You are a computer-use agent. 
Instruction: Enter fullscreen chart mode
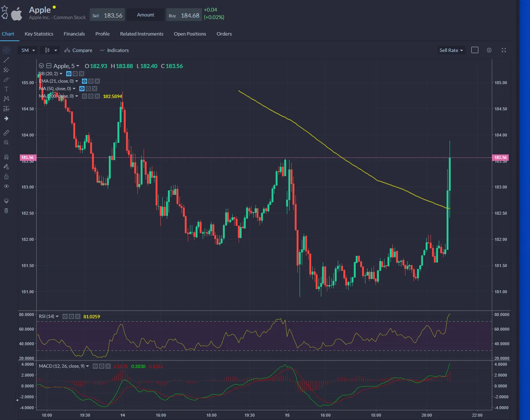click(504, 50)
